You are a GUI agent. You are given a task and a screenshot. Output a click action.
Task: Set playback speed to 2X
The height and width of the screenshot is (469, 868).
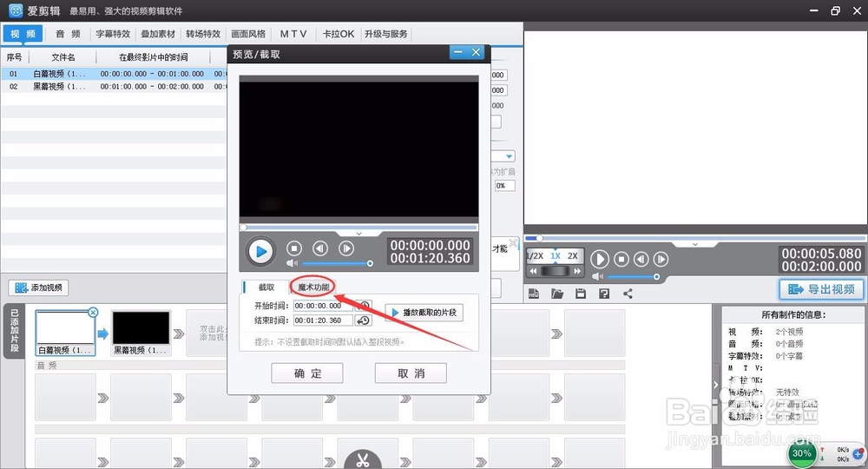(x=573, y=256)
